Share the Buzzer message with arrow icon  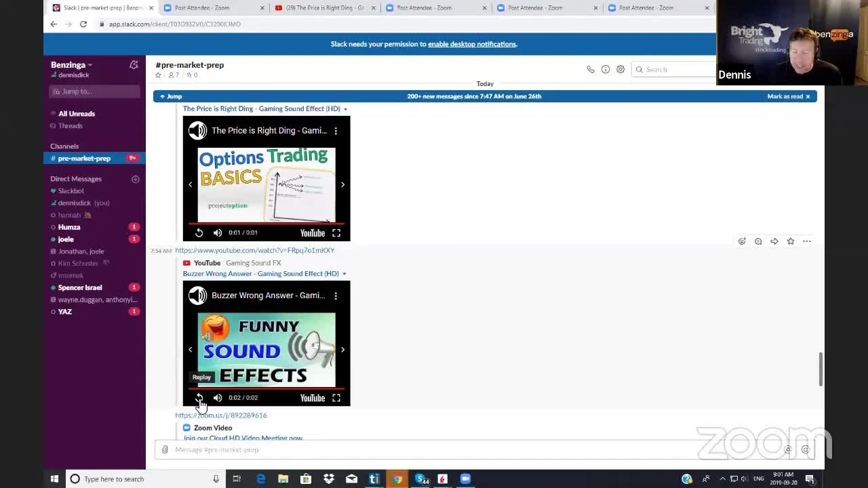[774, 241]
